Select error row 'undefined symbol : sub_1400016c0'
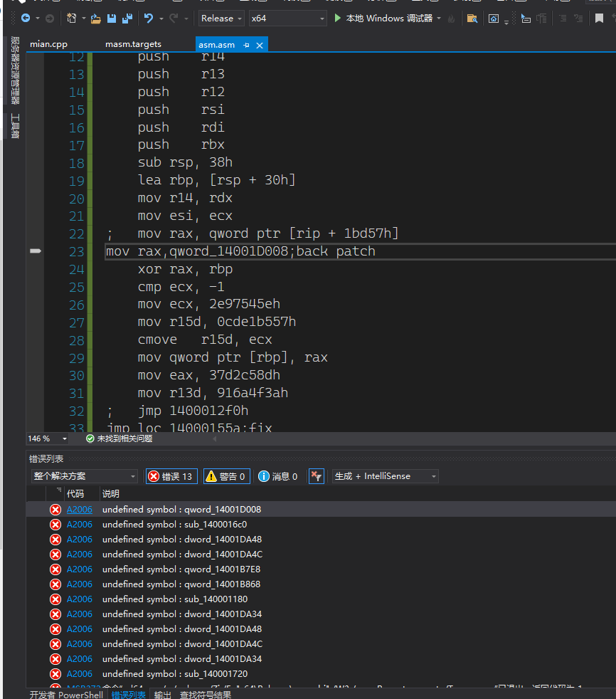This screenshot has width=616, height=699. click(321, 524)
